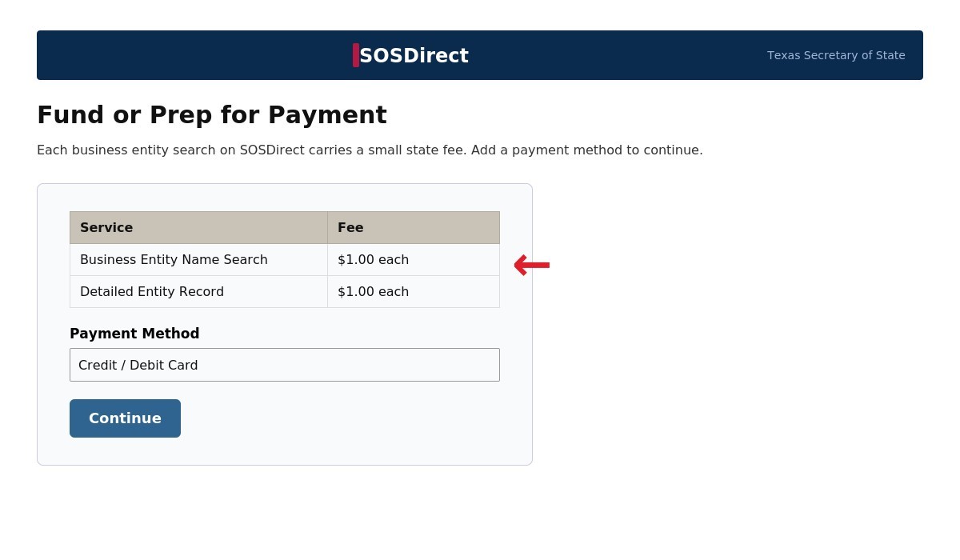
Task: Click the Fund or Prep for Payment heading
Action: tap(212, 115)
